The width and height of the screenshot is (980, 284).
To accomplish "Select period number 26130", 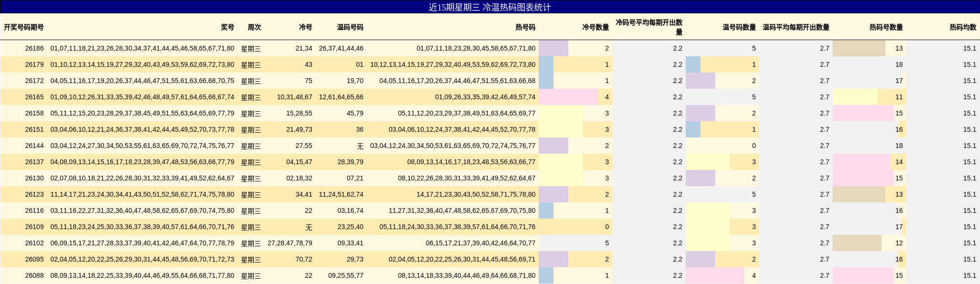I will click(34, 178).
